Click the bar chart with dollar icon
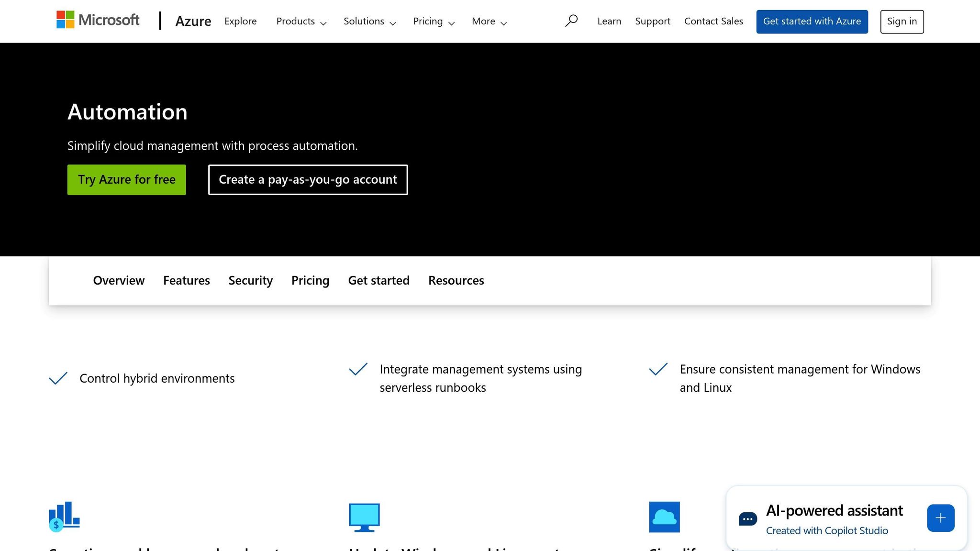Image resolution: width=980 pixels, height=551 pixels. [x=64, y=517]
